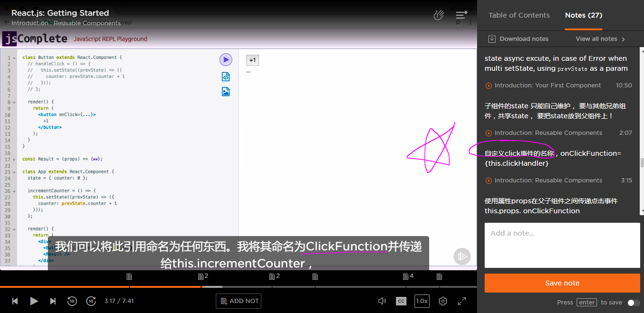
Task: Click the Save note button
Action: pyautogui.click(x=562, y=283)
